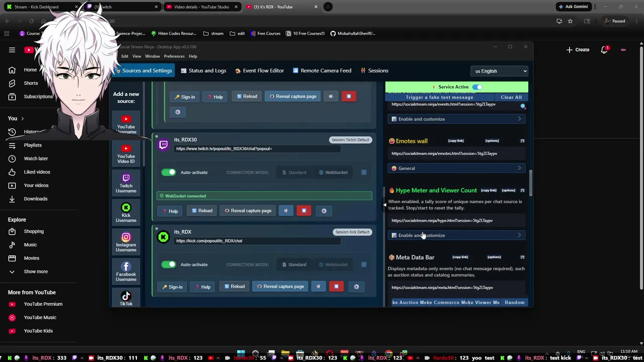Click the Kick chat URL field
This screenshot has height=362, width=644.
tap(257, 241)
